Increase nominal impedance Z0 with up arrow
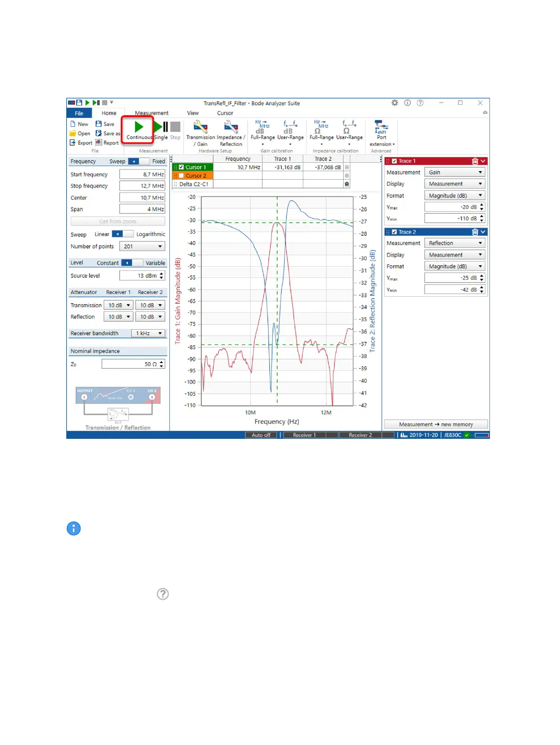The width and height of the screenshot is (560, 745). click(162, 362)
